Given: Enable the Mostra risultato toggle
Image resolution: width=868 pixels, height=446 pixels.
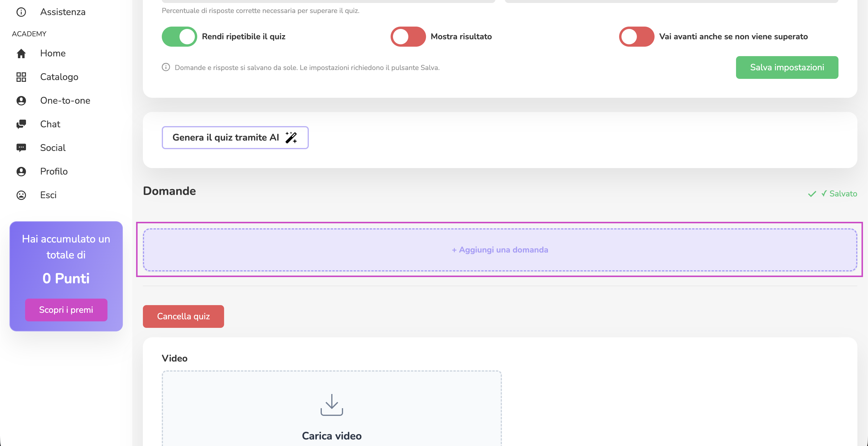Looking at the screenshot, I should pos(408,36).
